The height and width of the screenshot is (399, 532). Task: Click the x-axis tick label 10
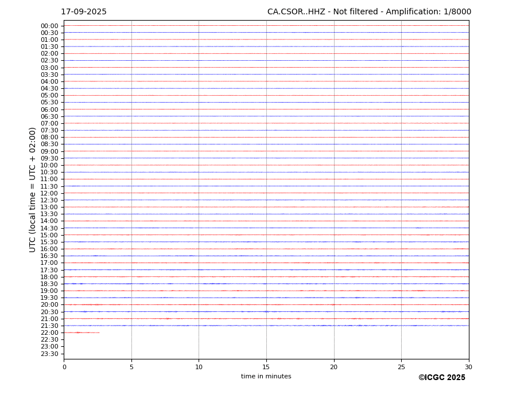click(199, 367)
